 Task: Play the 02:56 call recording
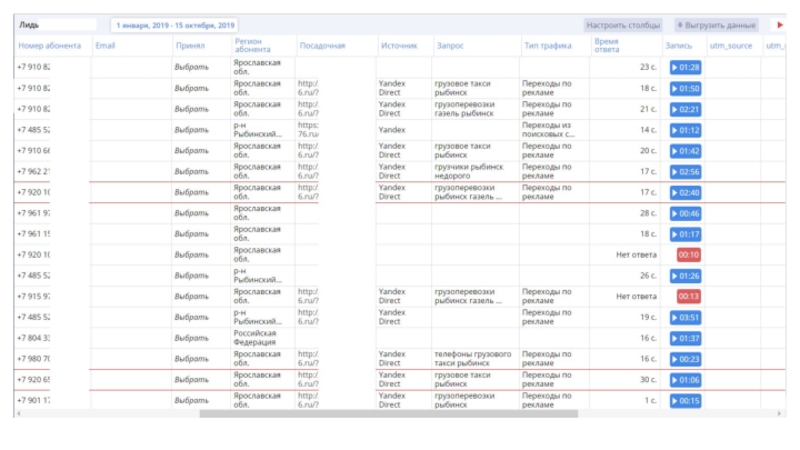(x=685, y=171)
